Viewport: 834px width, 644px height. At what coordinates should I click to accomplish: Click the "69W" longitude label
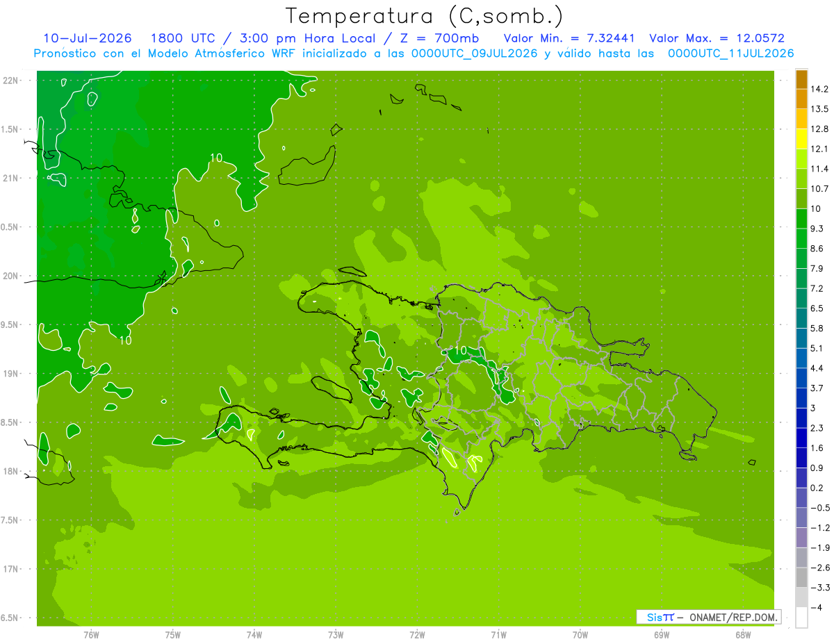(x=662, y=635)
